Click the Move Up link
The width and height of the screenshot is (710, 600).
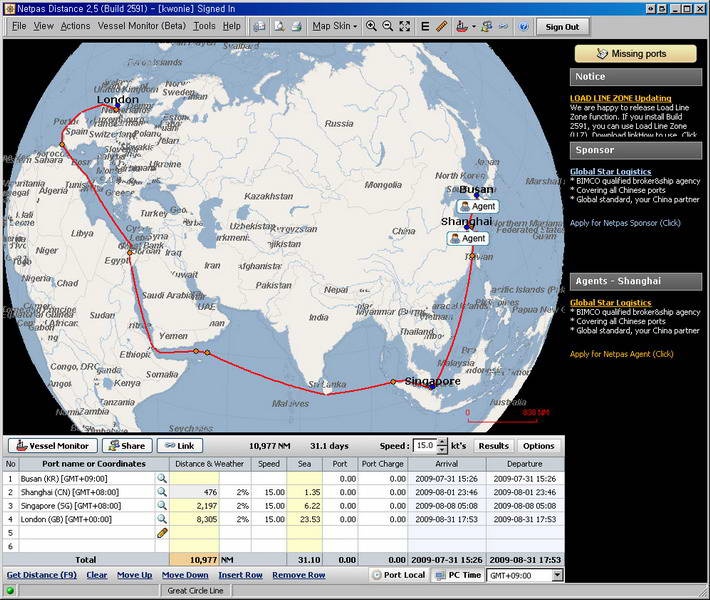[x=134, y=575]
